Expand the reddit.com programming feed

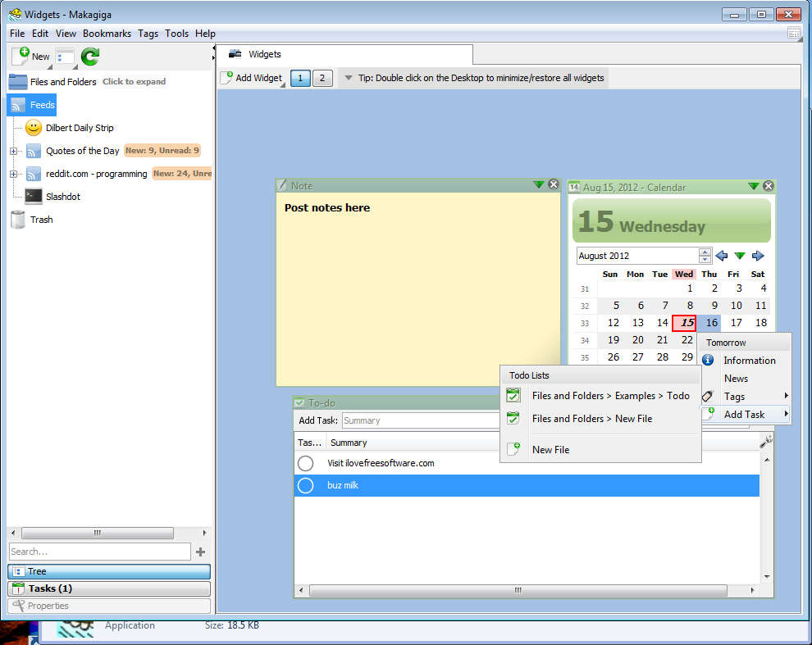tap(13, 174)
